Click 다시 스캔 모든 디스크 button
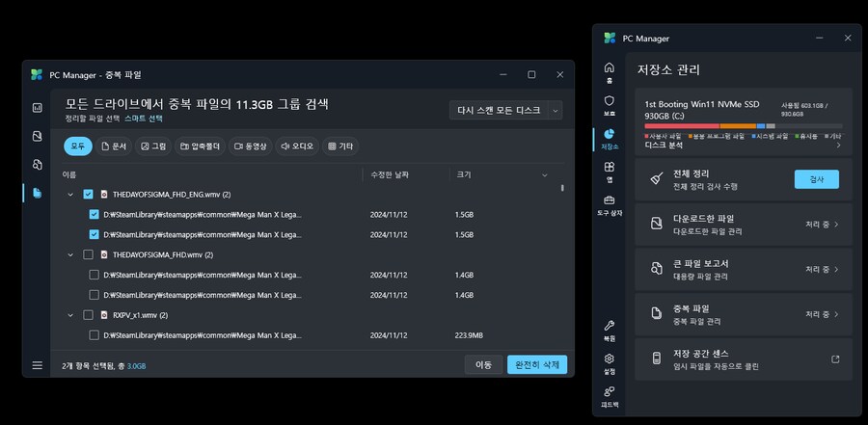Viewport: 868px width, 425px height. [x=499, y=110]
